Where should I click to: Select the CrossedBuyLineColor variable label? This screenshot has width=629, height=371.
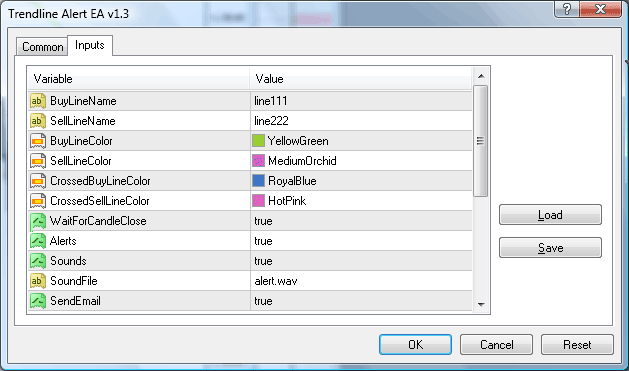[100, 181]
